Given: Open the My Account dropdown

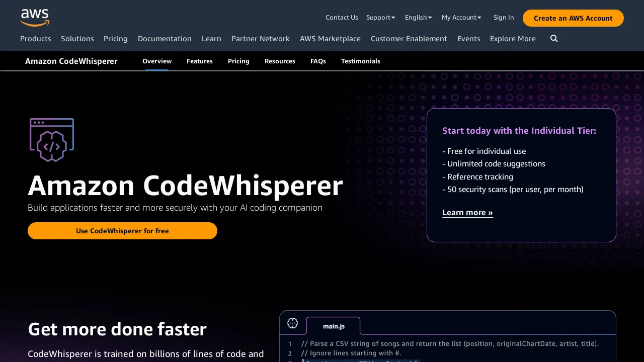Looking at the screenshot, I should (461, 17).
